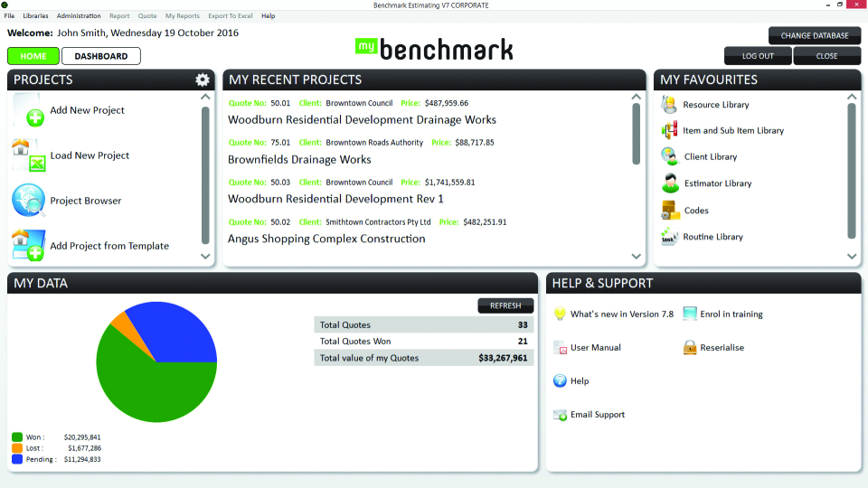Image resolution: width=868 pixels, height=488 pixels.
Task: Click the Projects panel scrollbar thumb
Action: [x=205, y=175]
